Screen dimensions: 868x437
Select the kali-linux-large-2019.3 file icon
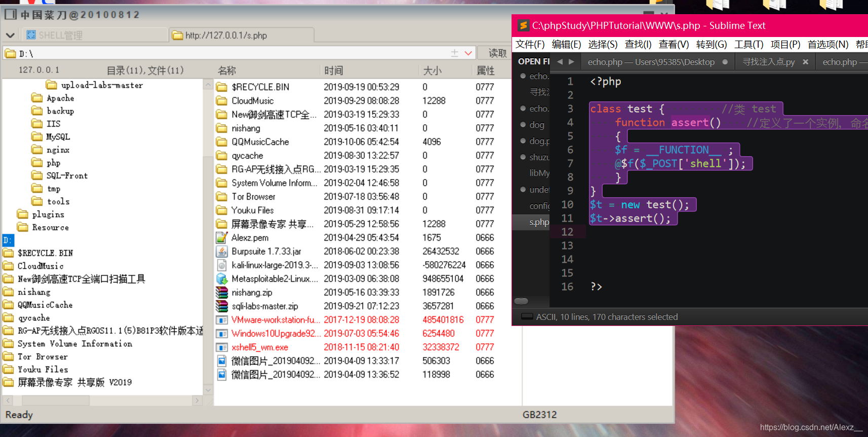(x=221, y=265)
